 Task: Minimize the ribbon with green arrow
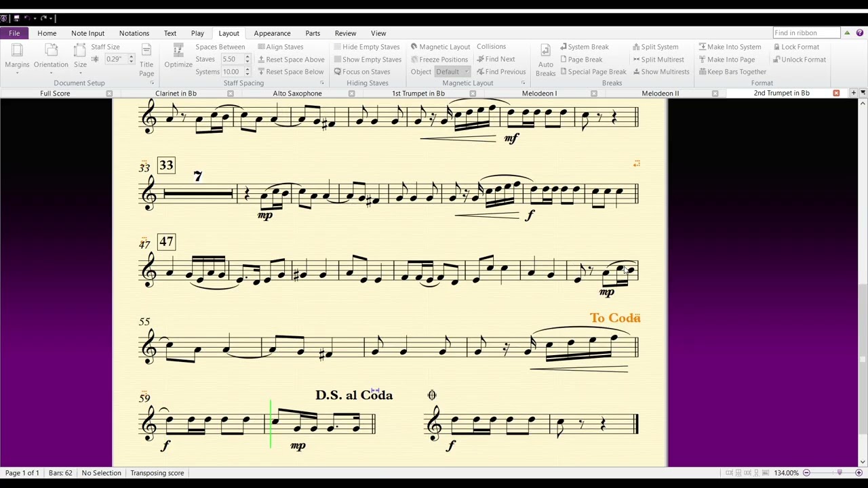coord(847,33)
